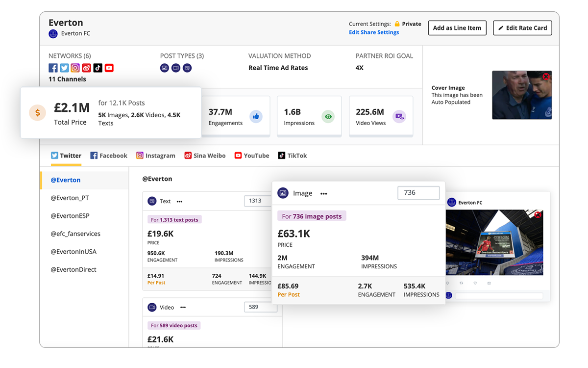This screenshot has height=368, width=588.
Task: Switch to the Instagram tab
Action: coord(155,156)
